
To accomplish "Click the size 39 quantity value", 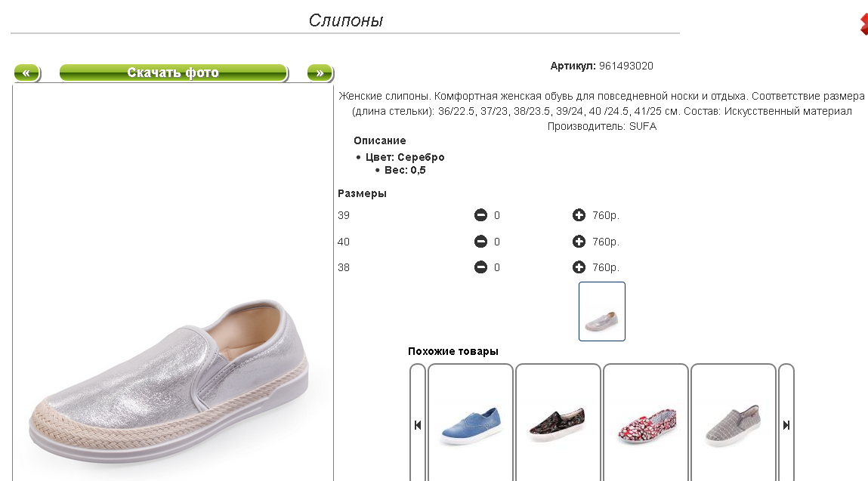I will (x=497, y=216).
